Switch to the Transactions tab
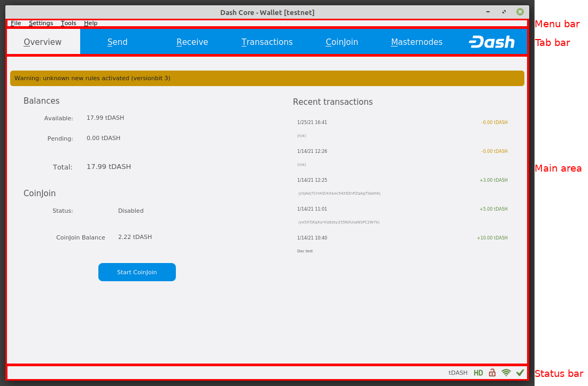 click(267, 42)
